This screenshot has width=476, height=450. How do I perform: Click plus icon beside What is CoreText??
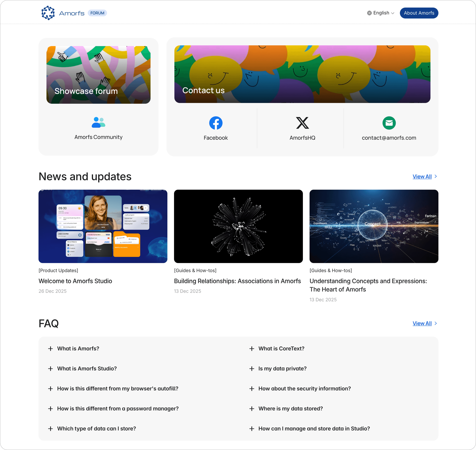click(252, 348)
